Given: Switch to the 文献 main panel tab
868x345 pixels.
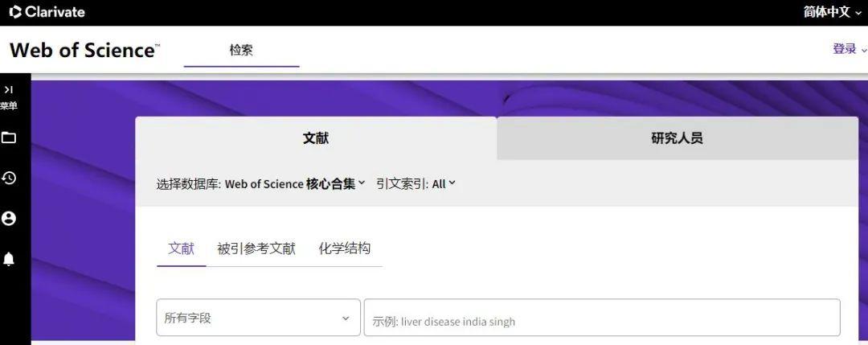Looking at the screenshot, I should pyautogui.click(x=316, y=138).
